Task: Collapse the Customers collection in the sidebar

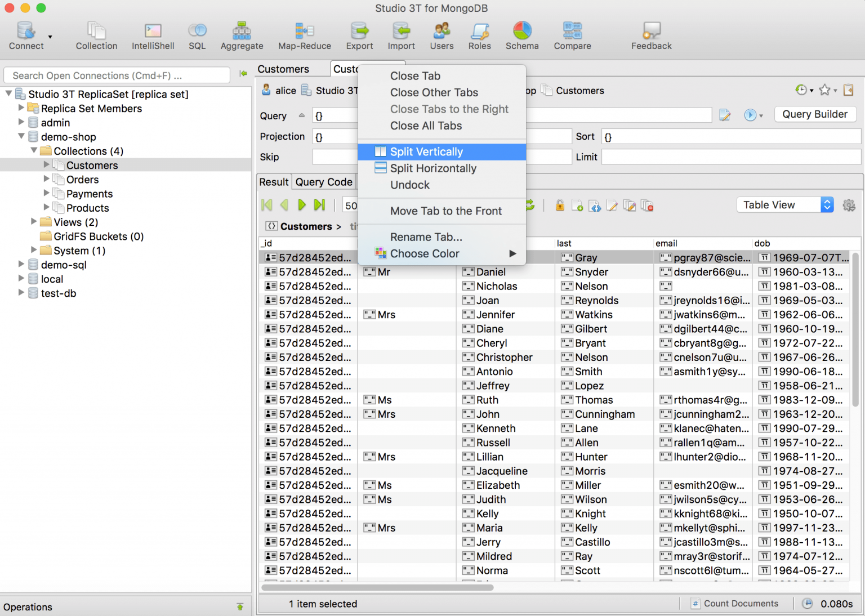Action: 47,165
